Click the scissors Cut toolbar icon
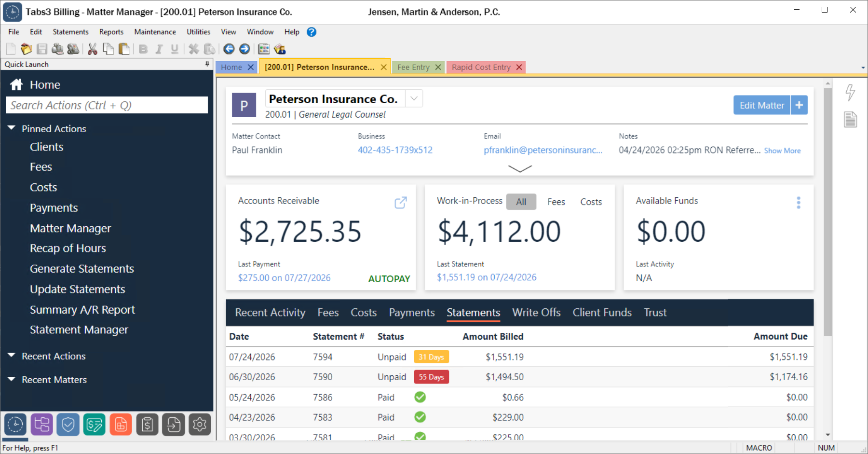 [93, 49]
